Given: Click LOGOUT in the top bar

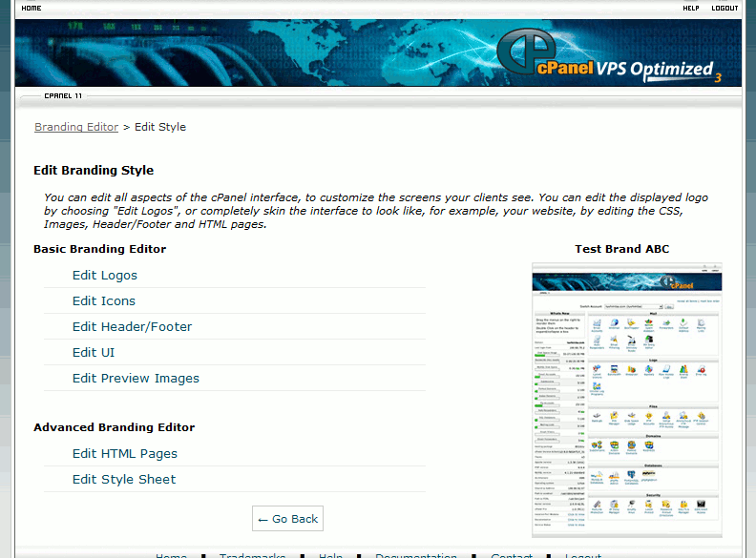Looking at the screenshot, I should (x=724, y=9).
